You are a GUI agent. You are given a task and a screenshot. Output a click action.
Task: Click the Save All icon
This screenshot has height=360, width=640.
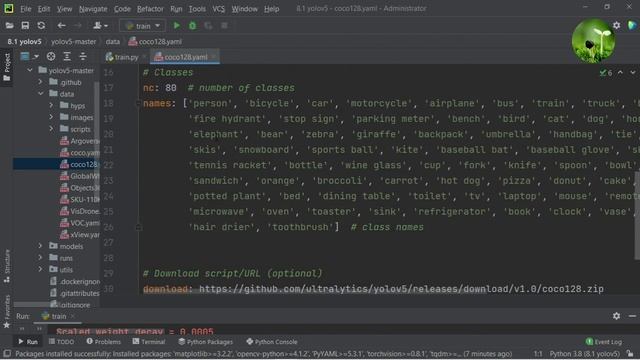point(25,26)
